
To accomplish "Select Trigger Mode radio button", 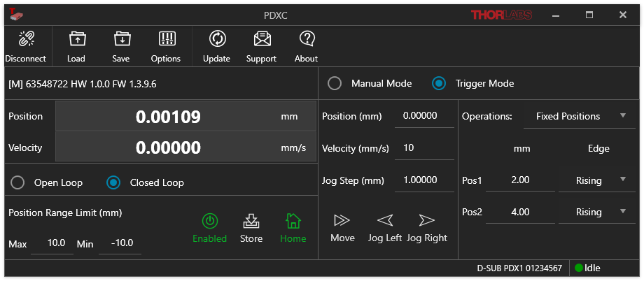I will tap(439, 84).
